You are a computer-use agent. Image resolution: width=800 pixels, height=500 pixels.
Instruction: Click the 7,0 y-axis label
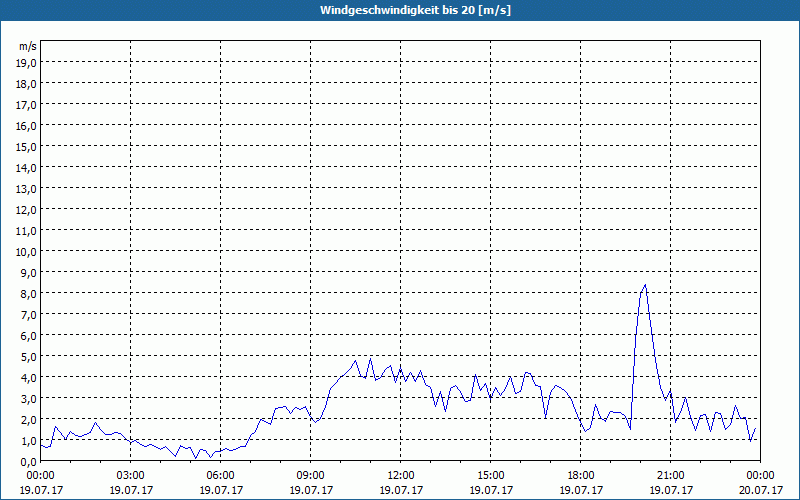pyautogui.click(x=30, y=315)
